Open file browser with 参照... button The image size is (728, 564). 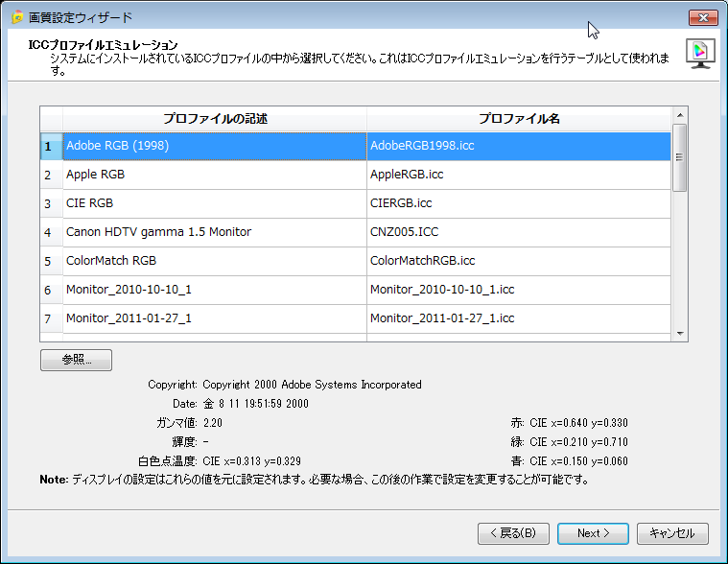pyautogui.click(x=77, y=360)
